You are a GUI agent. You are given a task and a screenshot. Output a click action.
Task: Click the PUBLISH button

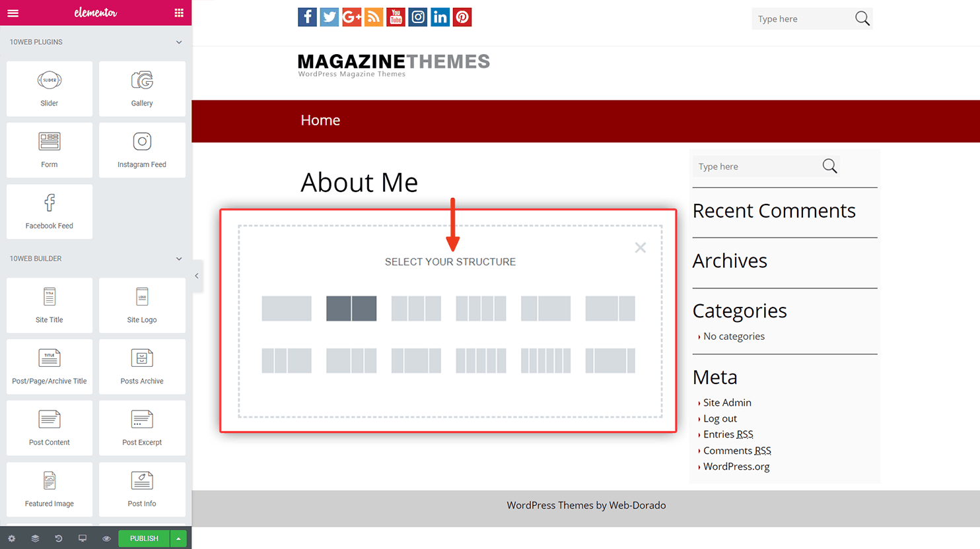144,538
